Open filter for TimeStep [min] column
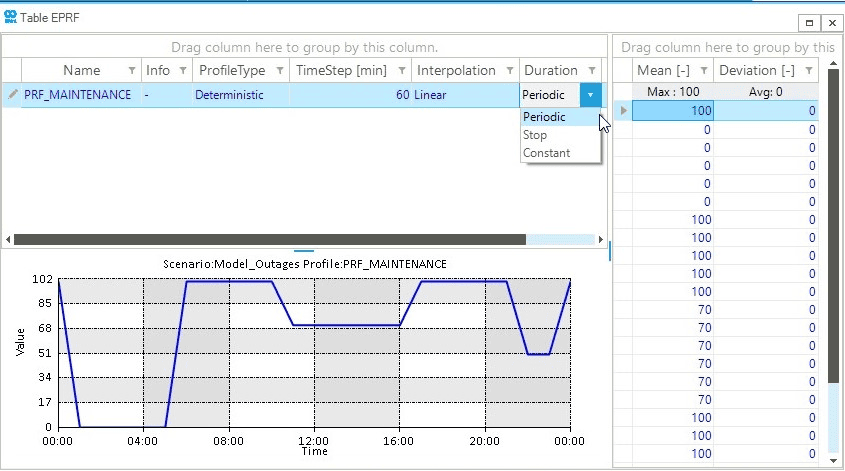Viewport: 845px width, 471px height. [401, 71]
